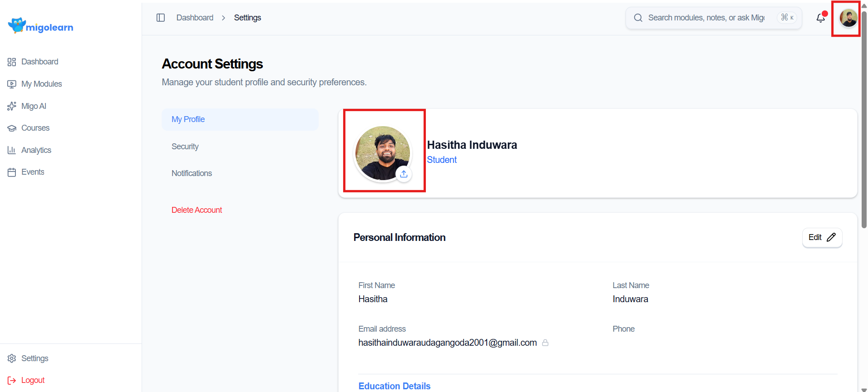Click the profile photo upload icon

pyautogui.click(x=404, y=174)
